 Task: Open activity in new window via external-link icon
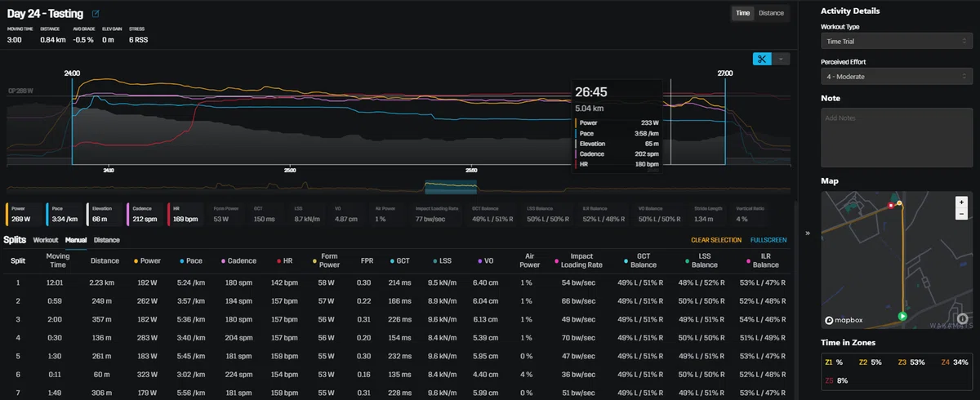click(96, 14)
